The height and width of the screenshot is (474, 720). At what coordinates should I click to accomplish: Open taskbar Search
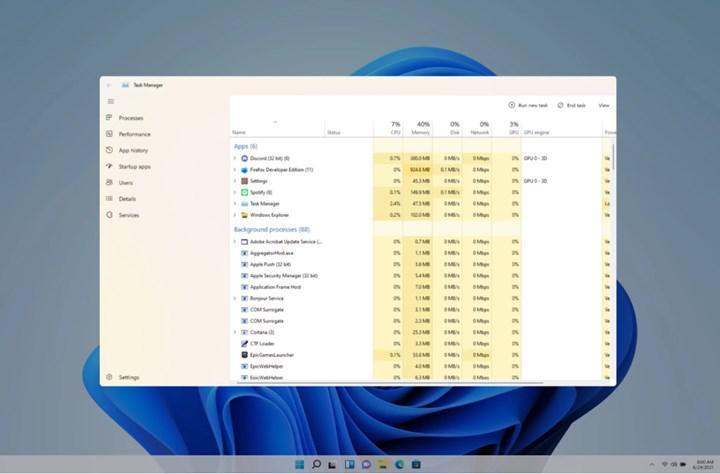coord(316,464)
